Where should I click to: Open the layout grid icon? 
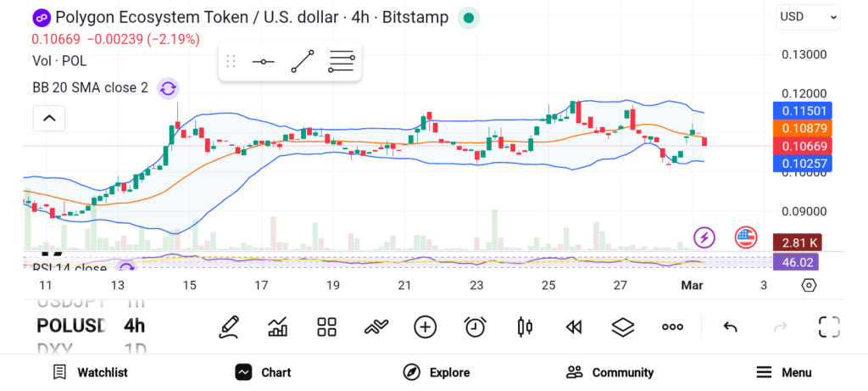[x=326, y=327]
